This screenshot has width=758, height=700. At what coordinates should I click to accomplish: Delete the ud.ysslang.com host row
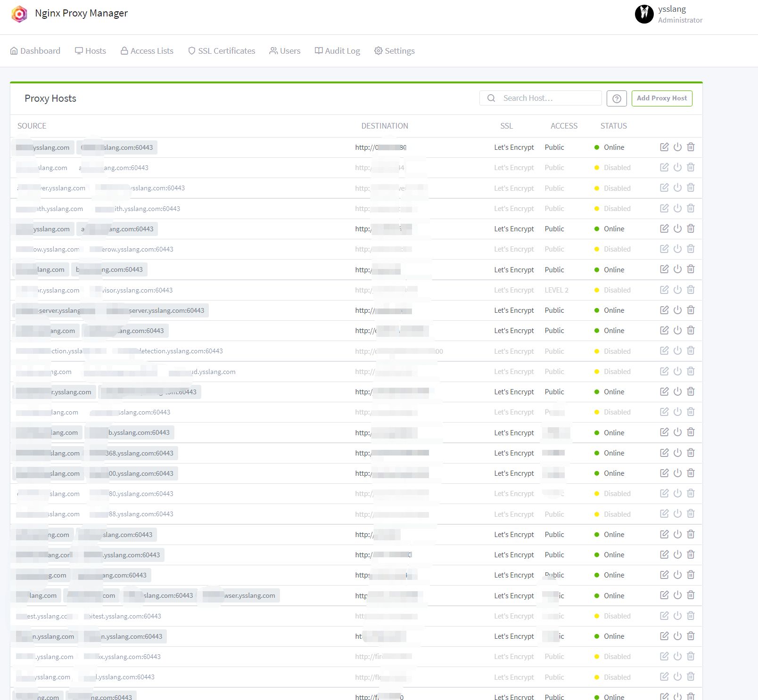(x=691, y=371)
